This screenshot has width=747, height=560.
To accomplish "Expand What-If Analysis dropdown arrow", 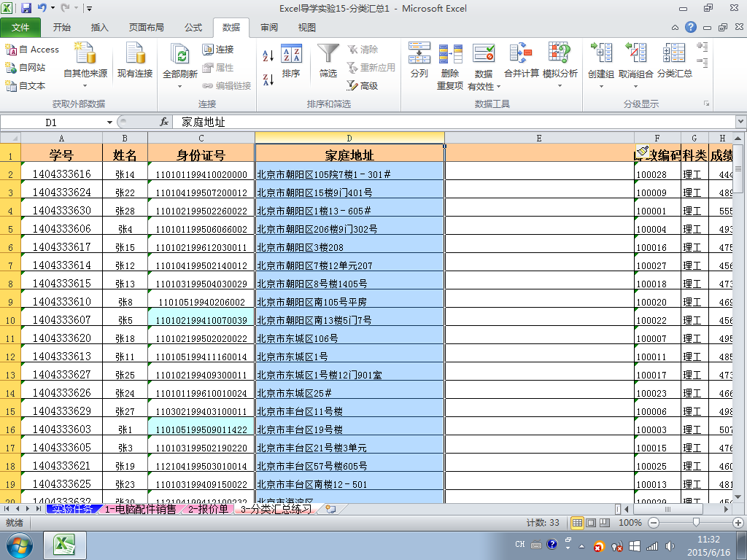I will [560, 86].
